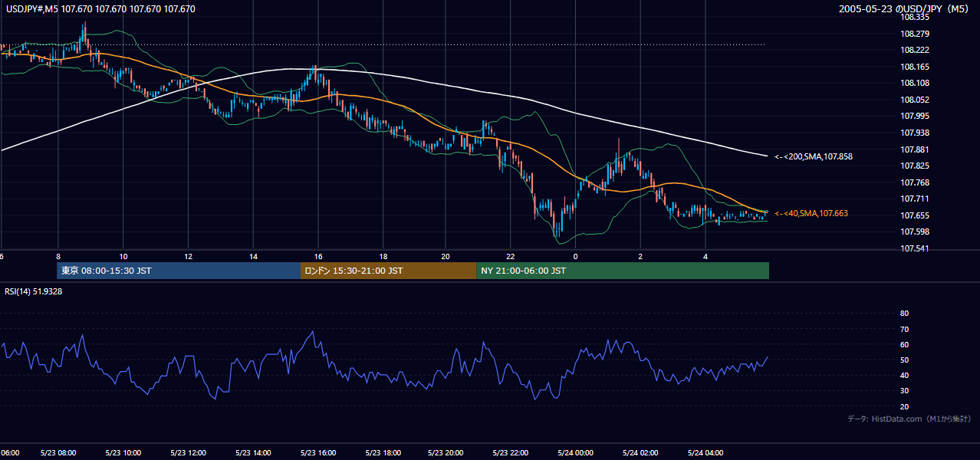Click hour tick 12 under price chart
980x460 pixels.
coord(189,255)
